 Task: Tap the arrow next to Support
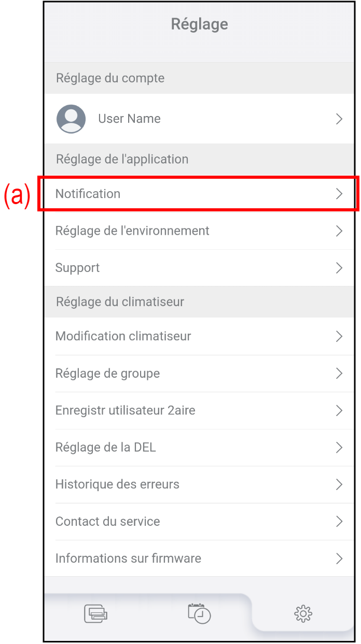click(339, 268)
